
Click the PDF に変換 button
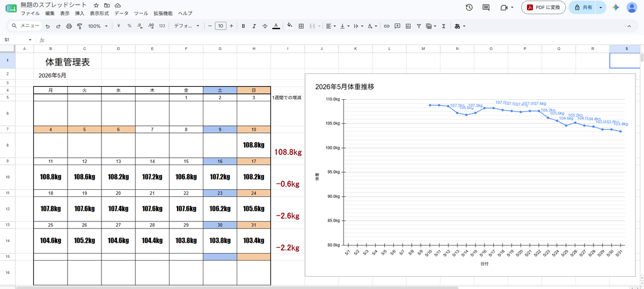[x=543, y=8]
